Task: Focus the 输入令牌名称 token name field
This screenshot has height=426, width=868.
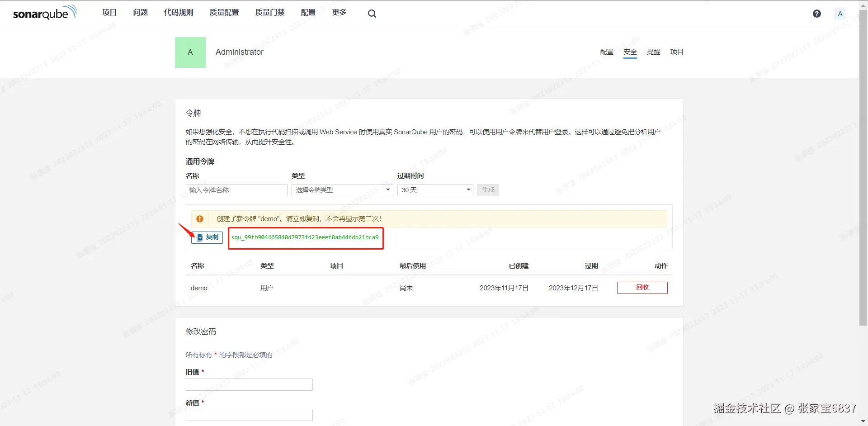Action: (236, 190)
